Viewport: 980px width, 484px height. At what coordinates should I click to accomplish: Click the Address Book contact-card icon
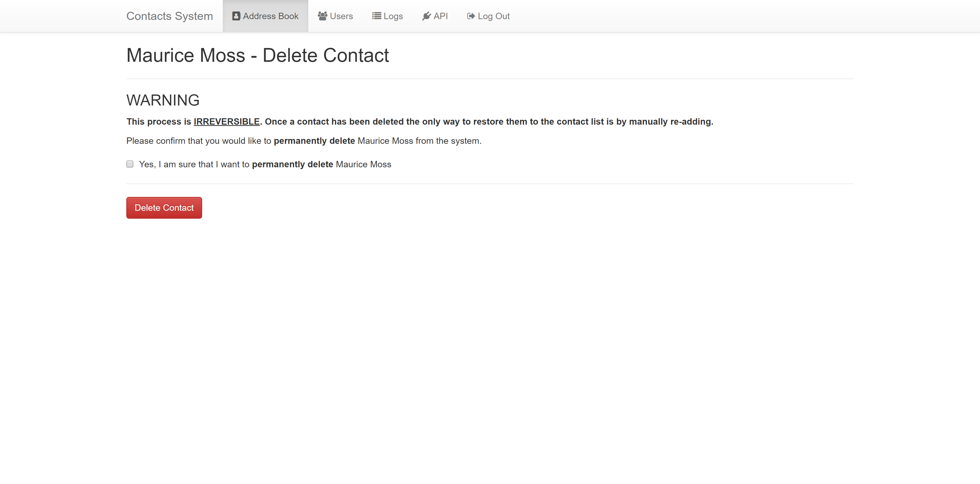tap(236, 16)
